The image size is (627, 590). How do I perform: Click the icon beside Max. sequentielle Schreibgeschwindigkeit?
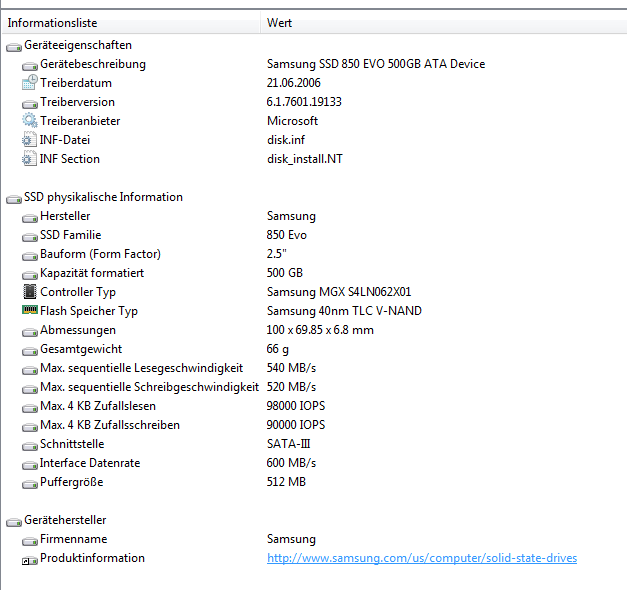(x=30, y=390)
